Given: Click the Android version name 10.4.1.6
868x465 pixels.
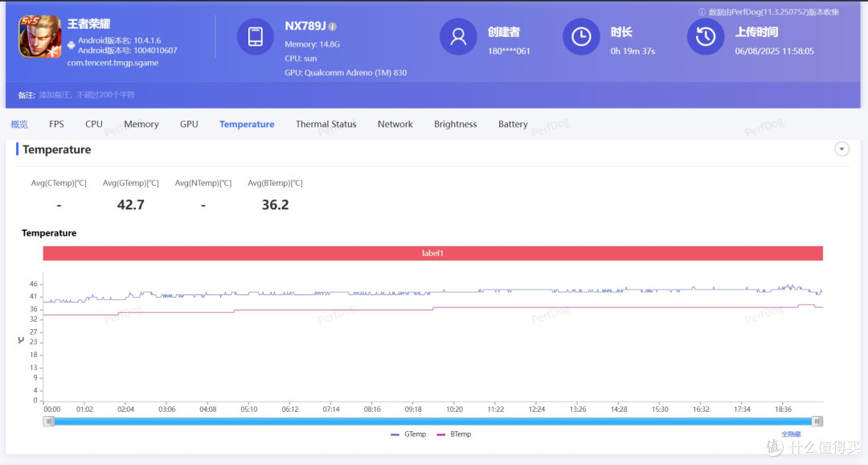Looking at the screenshot, I should tap(120, 40).
